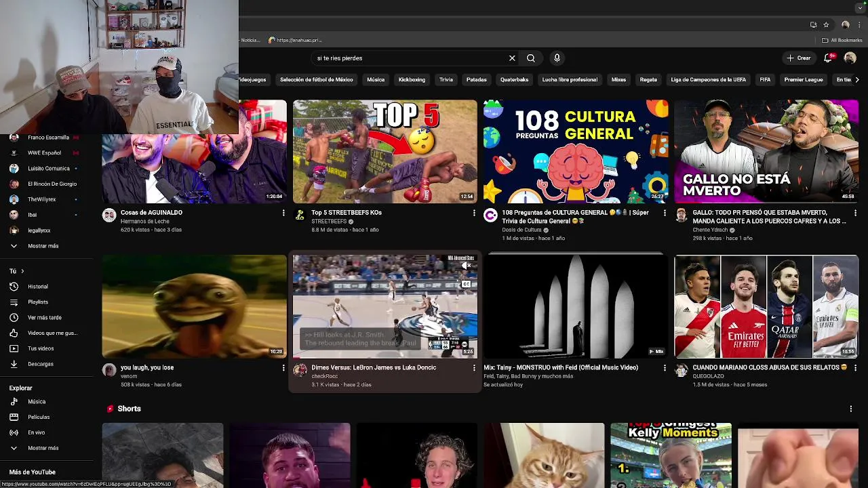Select the Trivia filter chip
The width and height of the screenshot is (868, 488).
pos(446,80)
